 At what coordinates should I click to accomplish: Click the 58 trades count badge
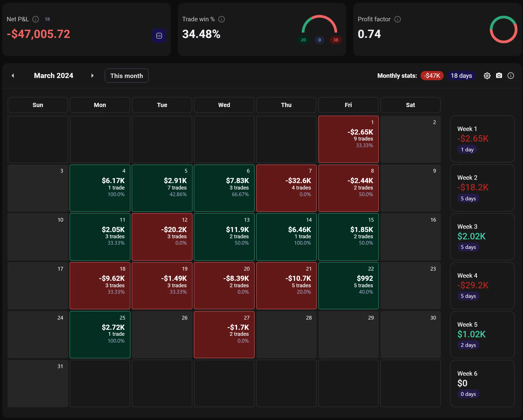pyautogui.click(x=47, y=19)
